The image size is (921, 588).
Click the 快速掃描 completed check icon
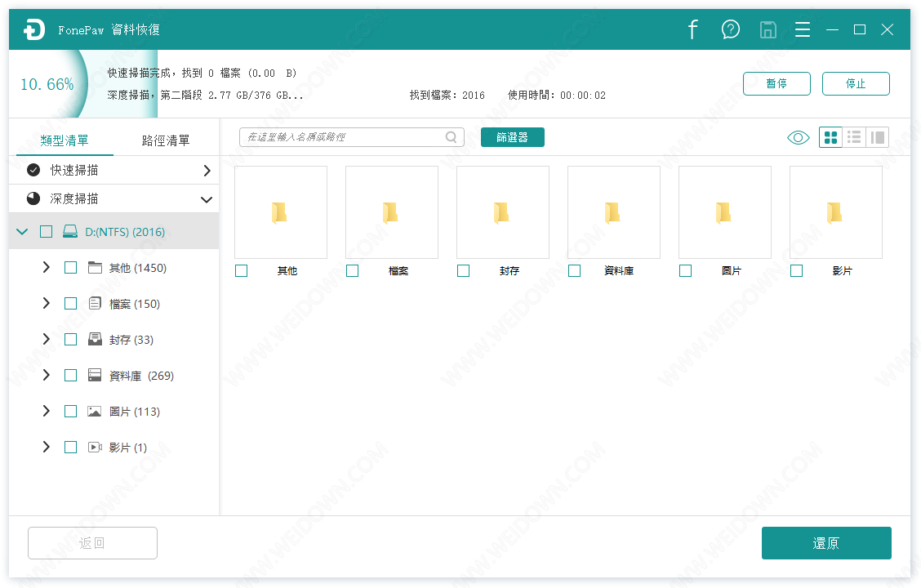click(33, 170)
